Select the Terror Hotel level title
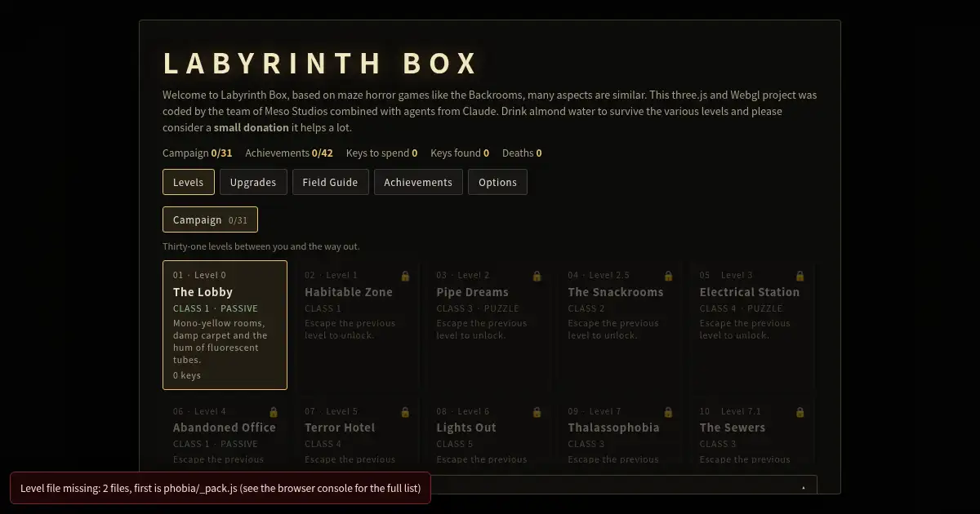 [x=340, y=428]
